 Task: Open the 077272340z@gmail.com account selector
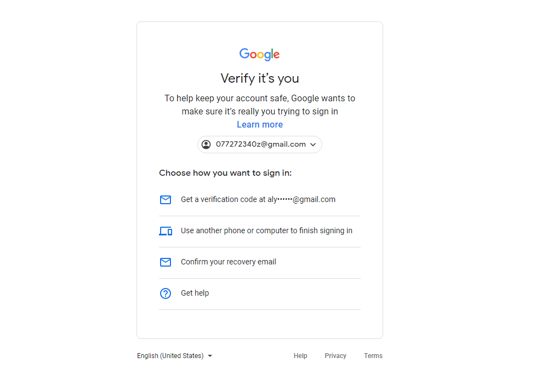pos(260,145)
